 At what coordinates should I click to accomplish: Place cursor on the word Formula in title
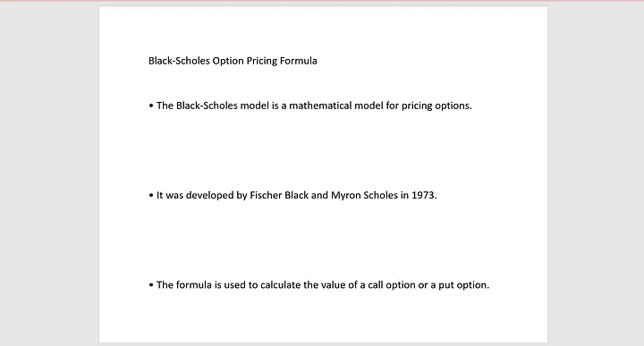298,61
